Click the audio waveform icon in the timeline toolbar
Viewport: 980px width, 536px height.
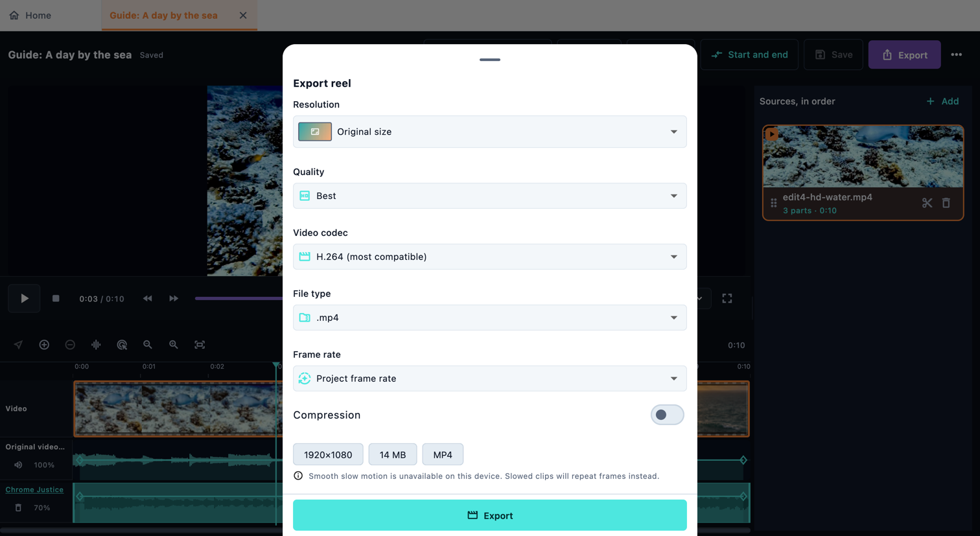point(96,345)
